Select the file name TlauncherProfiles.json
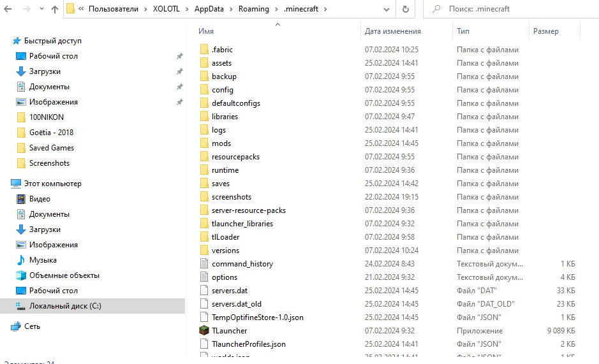Screen dimensions: 599x364 click(x=249, y=344)
